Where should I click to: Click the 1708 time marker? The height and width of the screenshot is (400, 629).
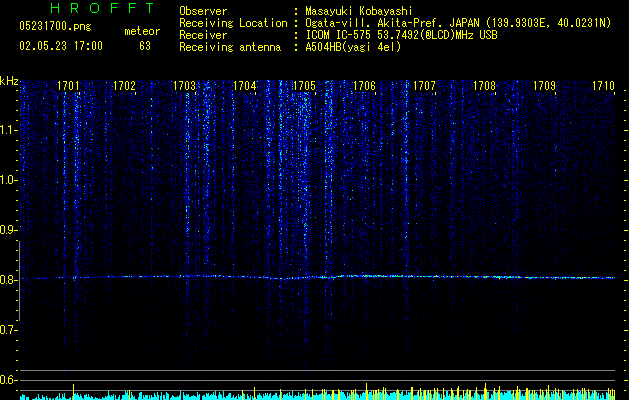pyautogui.click(x=485, y=86)
